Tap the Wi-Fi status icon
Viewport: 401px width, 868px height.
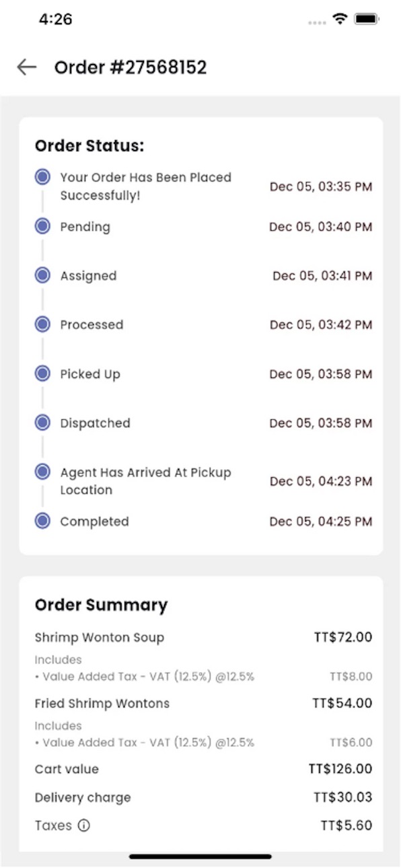pos(340,20)
